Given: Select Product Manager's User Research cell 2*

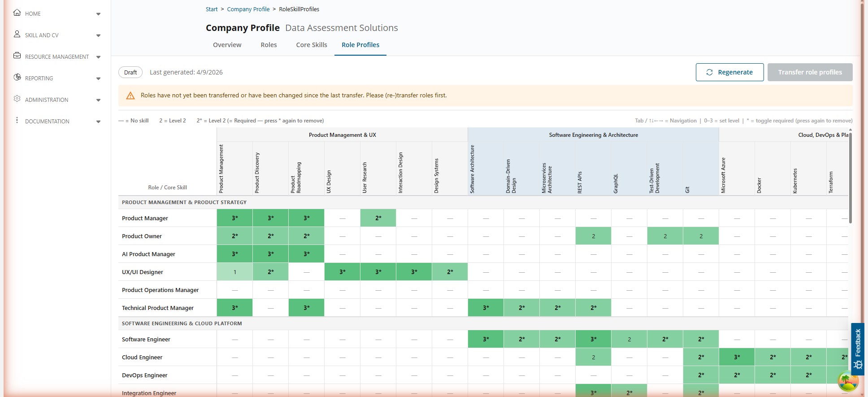Looking at the screenshot, I should (378, 218).
